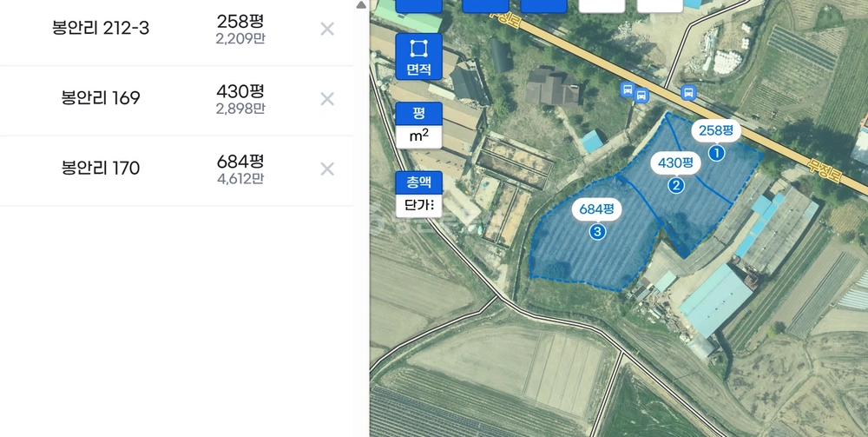Show prices as 단가 unit price

click(x=418, y=206)
